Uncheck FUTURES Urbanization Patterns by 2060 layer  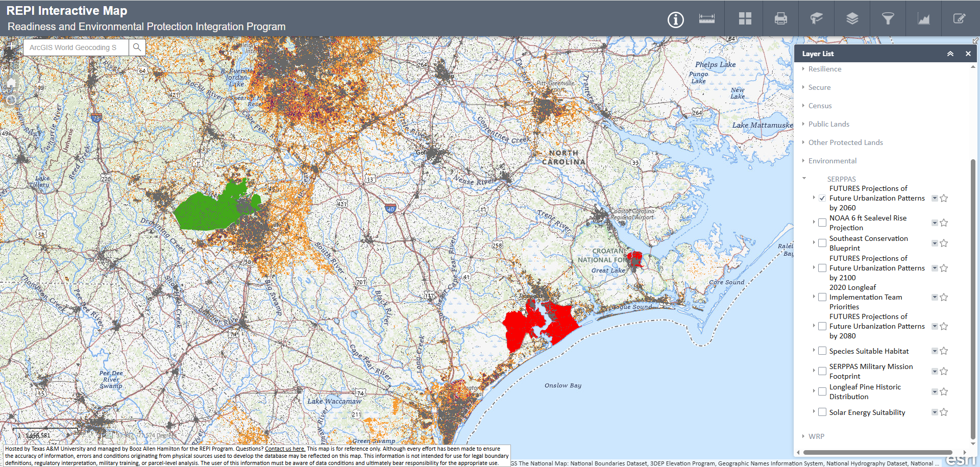(822, 198)
